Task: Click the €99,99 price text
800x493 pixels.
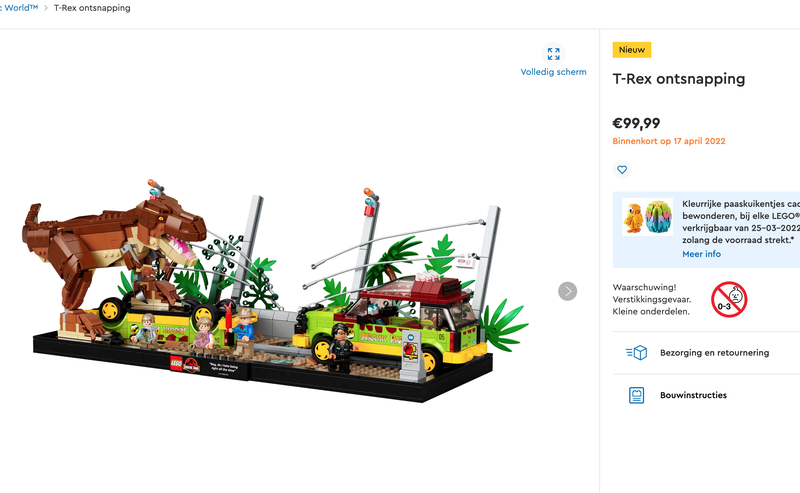Action: click(x=636, y=123)
